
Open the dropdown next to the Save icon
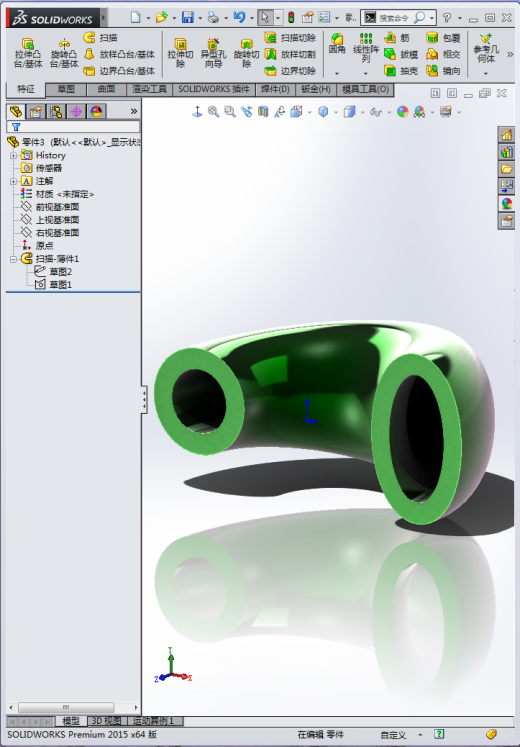(x=200, y=18)
